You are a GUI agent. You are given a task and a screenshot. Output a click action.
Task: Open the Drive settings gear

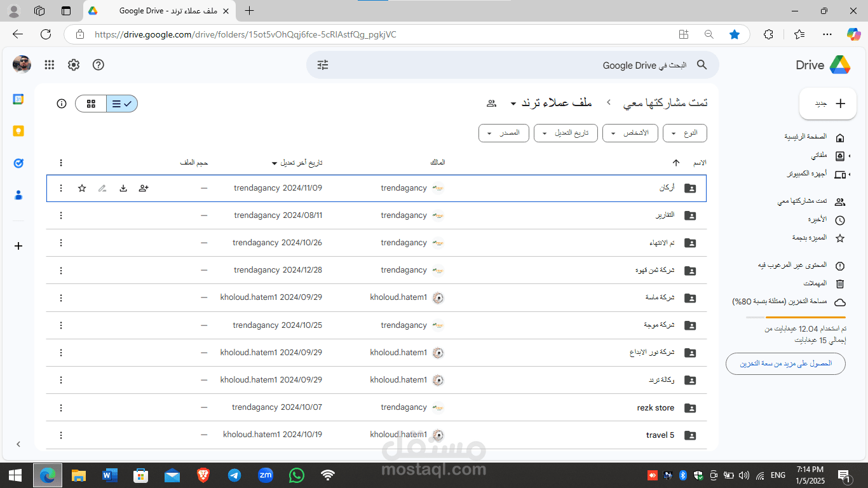coord(74,65)
